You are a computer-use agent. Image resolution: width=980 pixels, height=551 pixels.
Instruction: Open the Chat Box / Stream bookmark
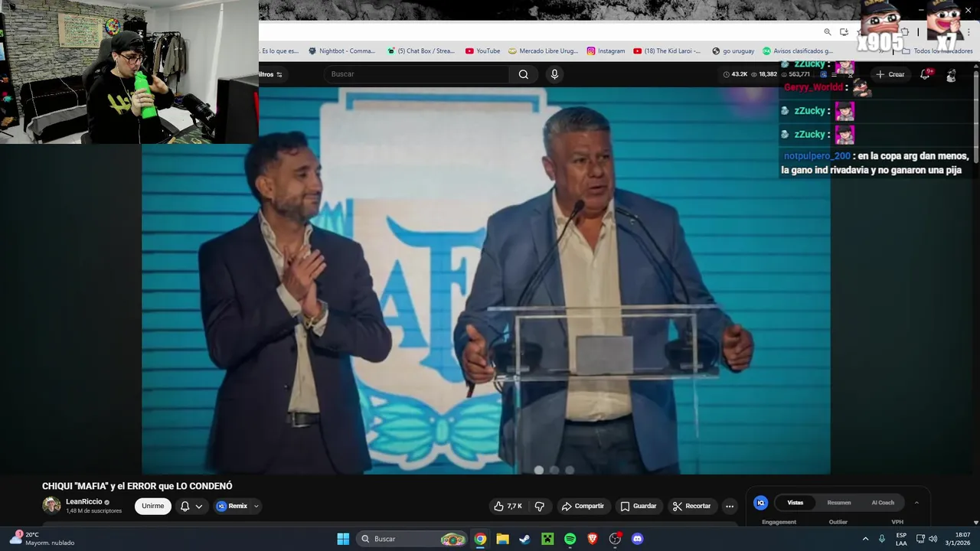click(420, 51)
